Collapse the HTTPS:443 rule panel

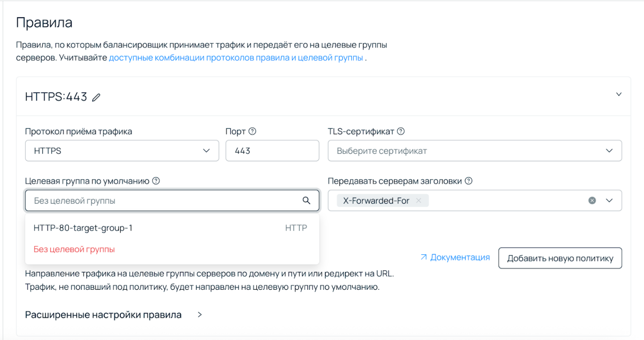(619, 94)
